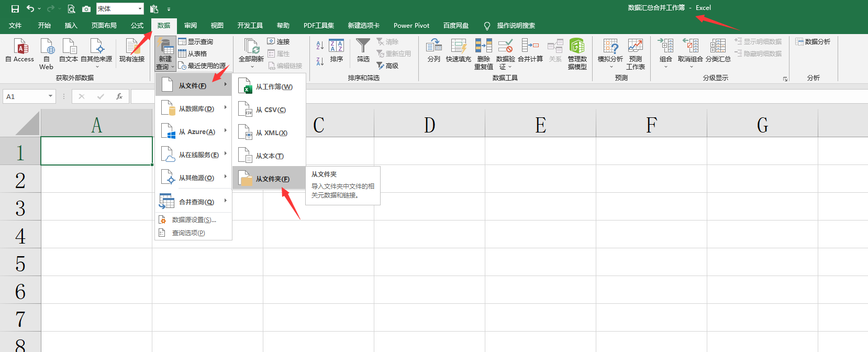Select 从其他源(O) menu item
Image resolution: width=868 pixels, height=352 pixels.
[x=194, y=178]
